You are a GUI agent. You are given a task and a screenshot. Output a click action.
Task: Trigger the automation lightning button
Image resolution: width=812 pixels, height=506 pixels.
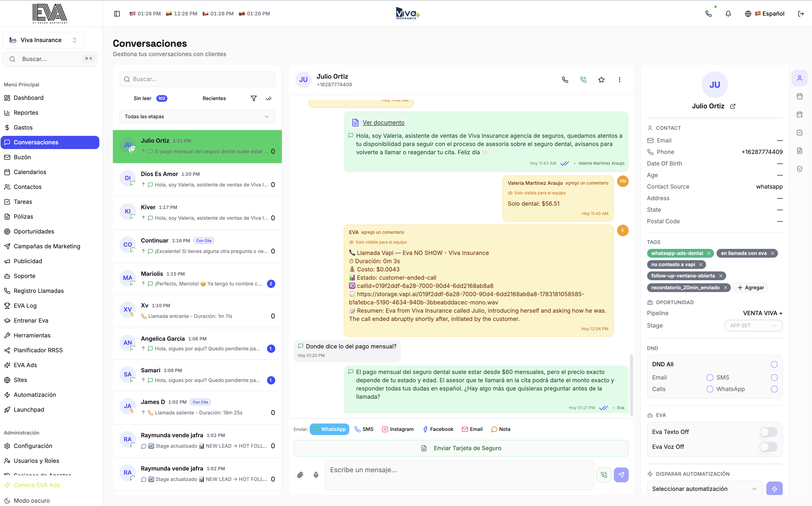(775, 489)
